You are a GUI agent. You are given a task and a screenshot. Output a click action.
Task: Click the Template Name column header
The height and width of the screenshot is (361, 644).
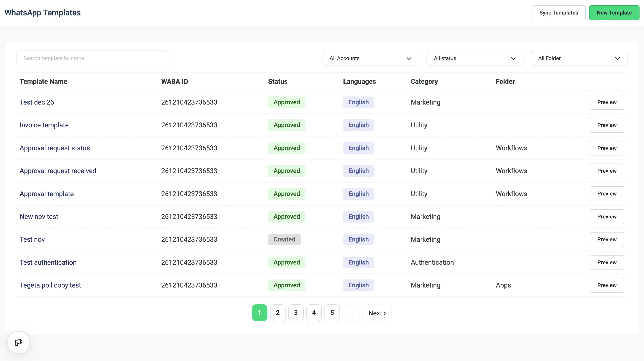[43, 82]
